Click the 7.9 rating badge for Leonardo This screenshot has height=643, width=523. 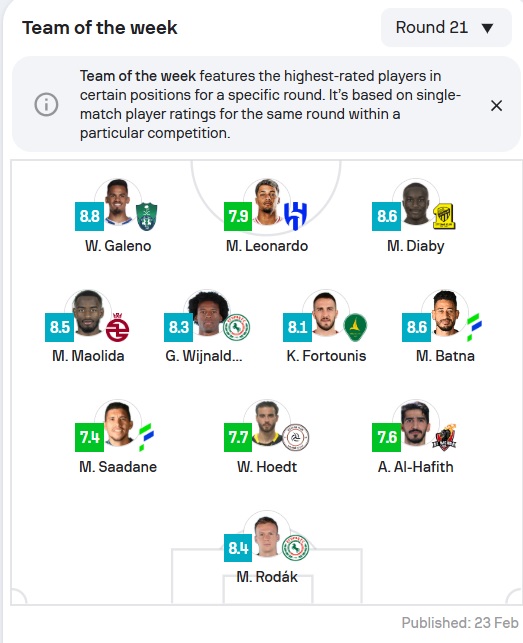(x=238, y=216)
